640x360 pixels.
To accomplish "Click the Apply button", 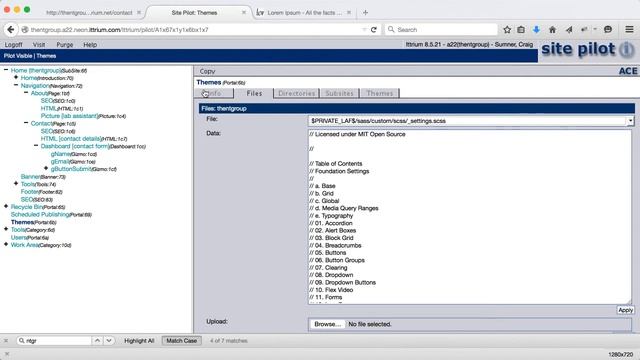I will pyautogui.click(x=625, y=310).
